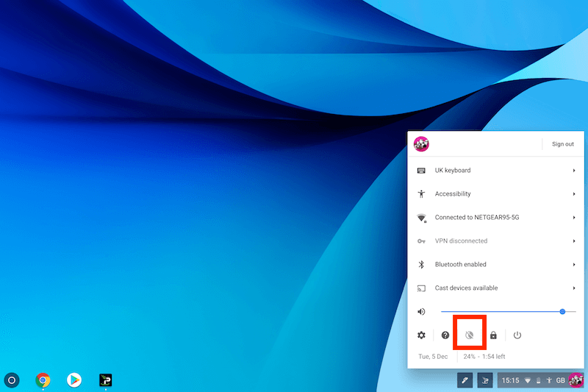Image resolution: width=588 pixels, height=392 pixels.
Task: Click the Sign out button
Action: coord(562,144)
